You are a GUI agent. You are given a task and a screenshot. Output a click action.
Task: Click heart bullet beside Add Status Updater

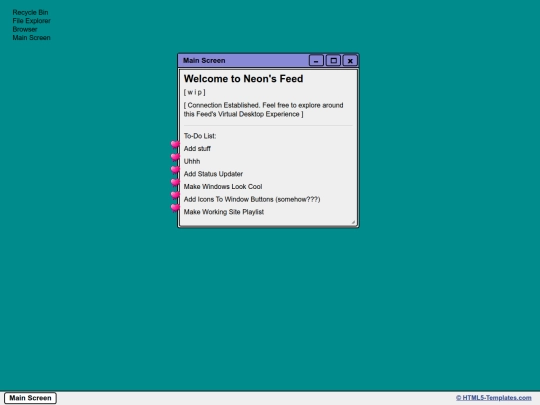point(175,170)
